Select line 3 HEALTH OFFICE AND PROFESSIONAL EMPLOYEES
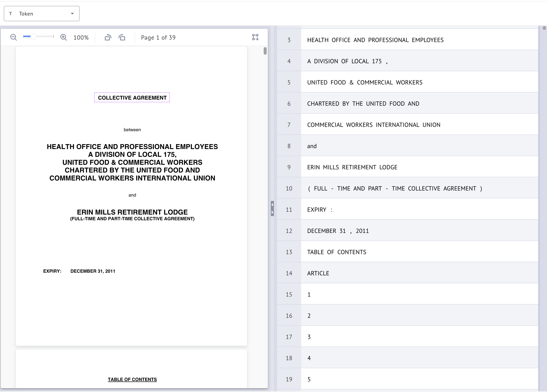Image resolution: width=547 pixels, height=392 pixels. click(407, 40)
